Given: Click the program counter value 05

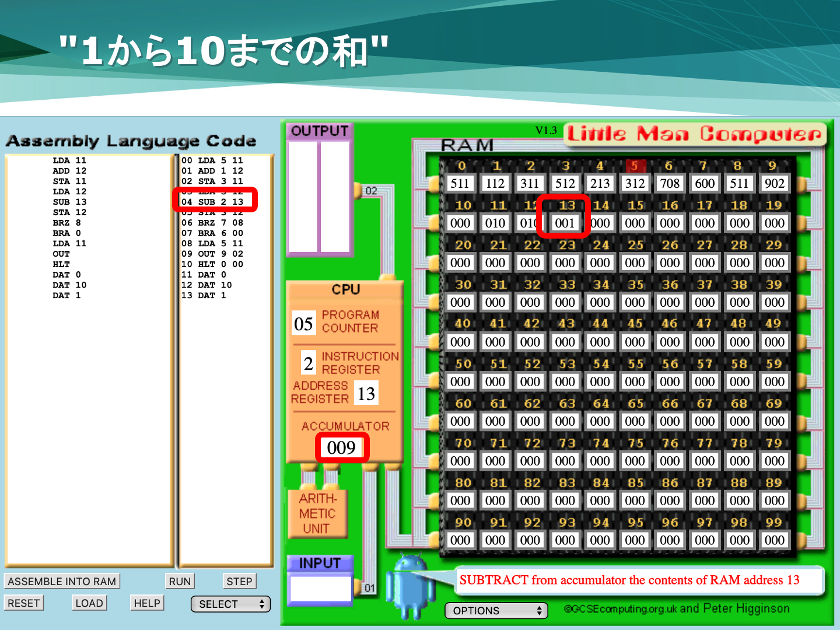Looking at the screenshot, I should pyautogui.click(x=303, y=324).
